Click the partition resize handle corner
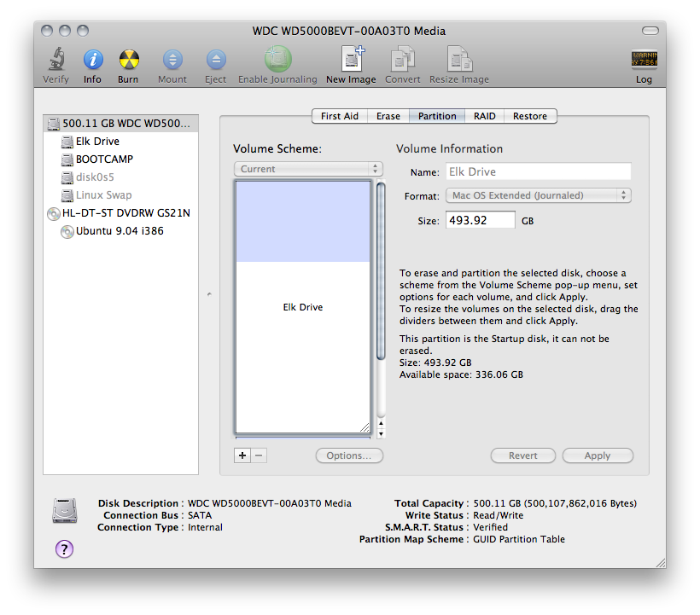The height and width of the screenshot is (615, 700). click(365, 427)
